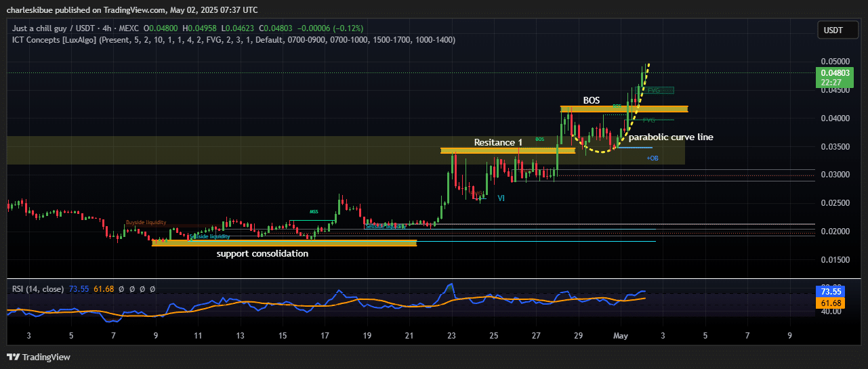The height and width of the screenshot is (369, 868).
Task: Click the 'VI' label near candles
Action: point(501,198)
